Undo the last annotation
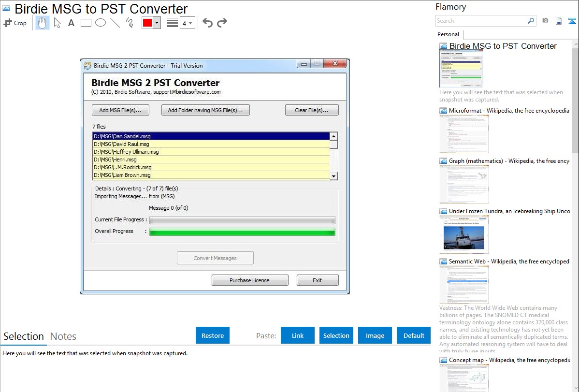Screen dimensions: 579x392 207,23
